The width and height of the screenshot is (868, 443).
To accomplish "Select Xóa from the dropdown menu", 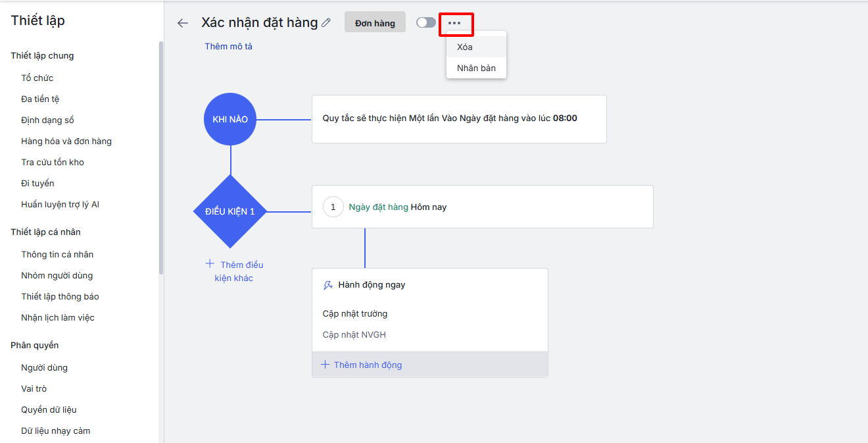I will pos(465,47).
